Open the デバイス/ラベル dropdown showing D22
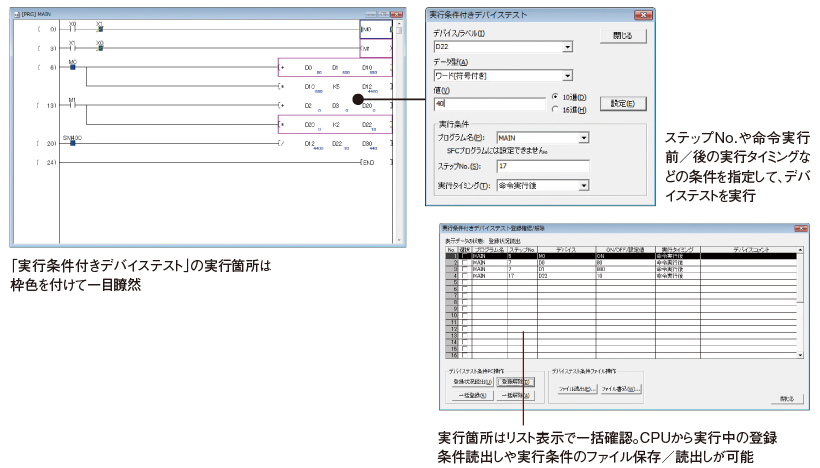 [x=567, y=47]
